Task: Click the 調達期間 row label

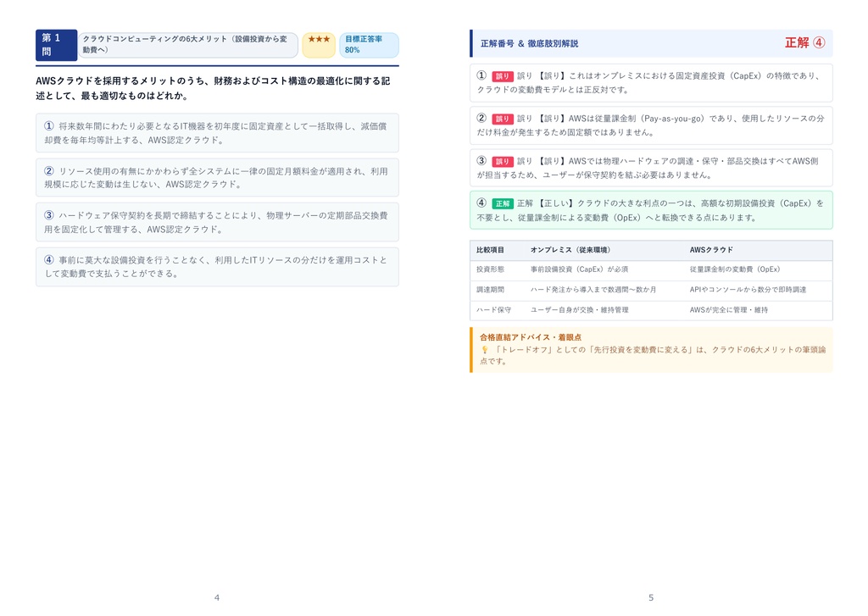Action: click(x=490, y=290)
